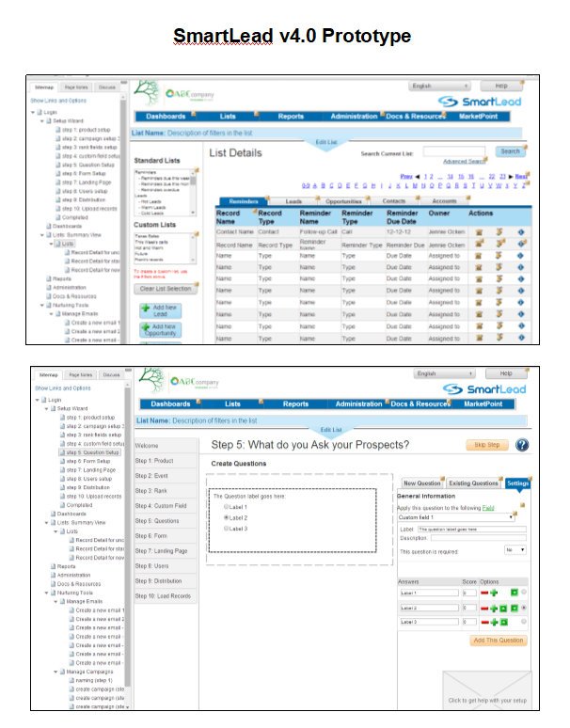This screenshot has height=728, width=570.
Task: Open the question required No dropdown
Action: point(515,549)
